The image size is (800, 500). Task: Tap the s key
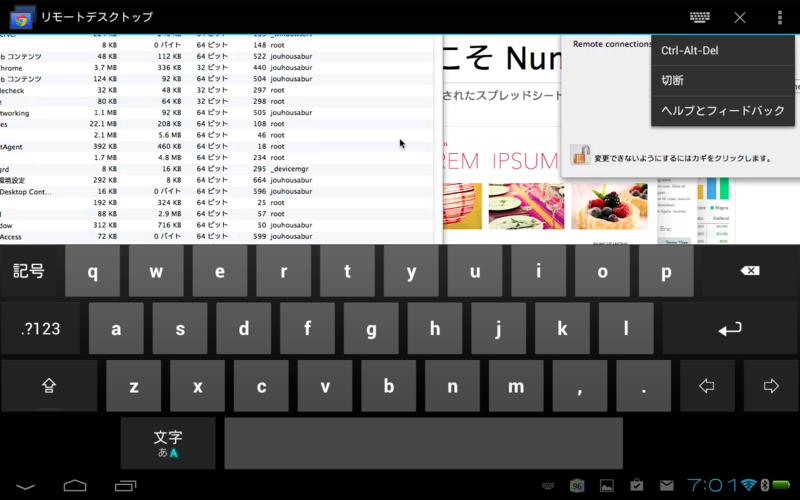180,329
